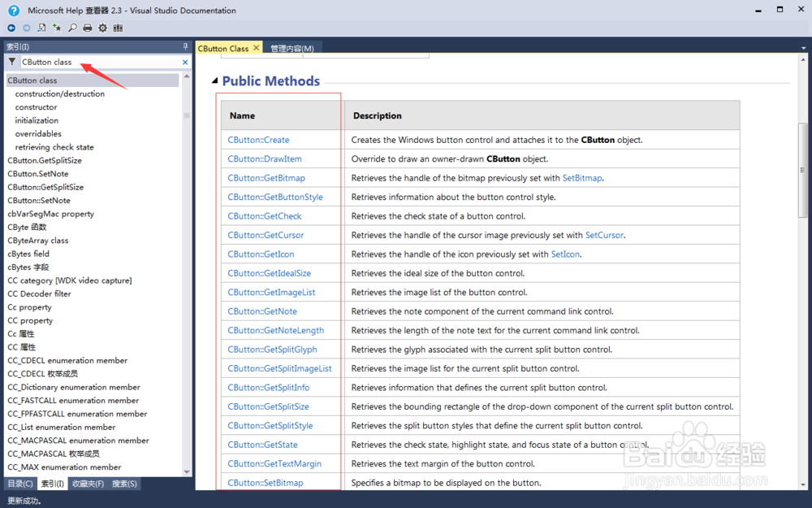This screenshot has height=508, width=812.
Task: Close the CButton Class tab
Action: tap(256, 48)
